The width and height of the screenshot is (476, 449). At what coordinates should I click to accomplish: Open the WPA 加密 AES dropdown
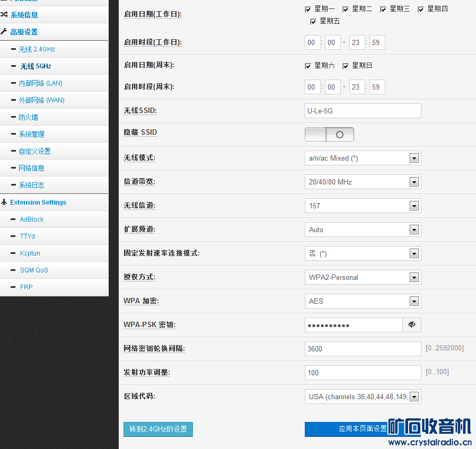pos(363,301)
